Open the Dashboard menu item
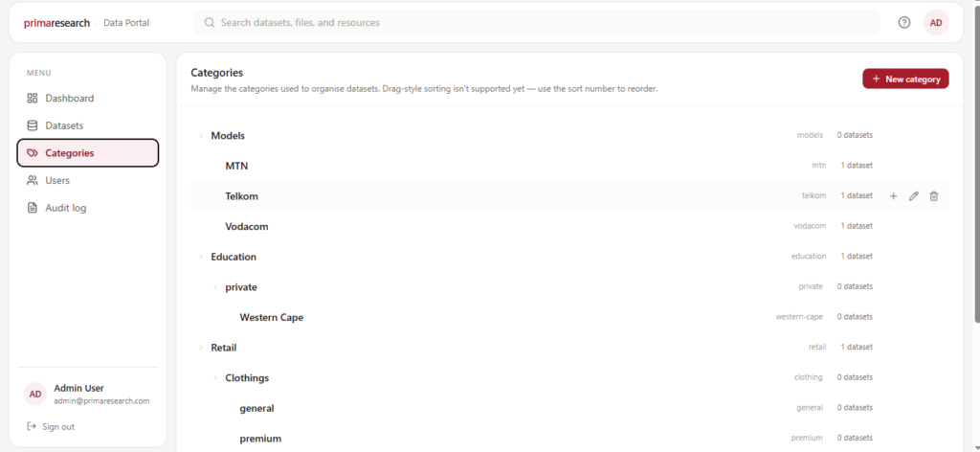Viewport: 980px width, 452px height. (87, 98)
